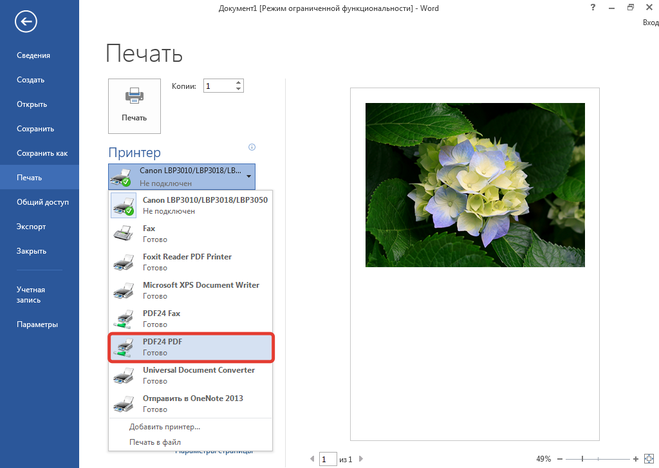
Task: Click Сохранить in the sidebar
Action: point(35,129)
